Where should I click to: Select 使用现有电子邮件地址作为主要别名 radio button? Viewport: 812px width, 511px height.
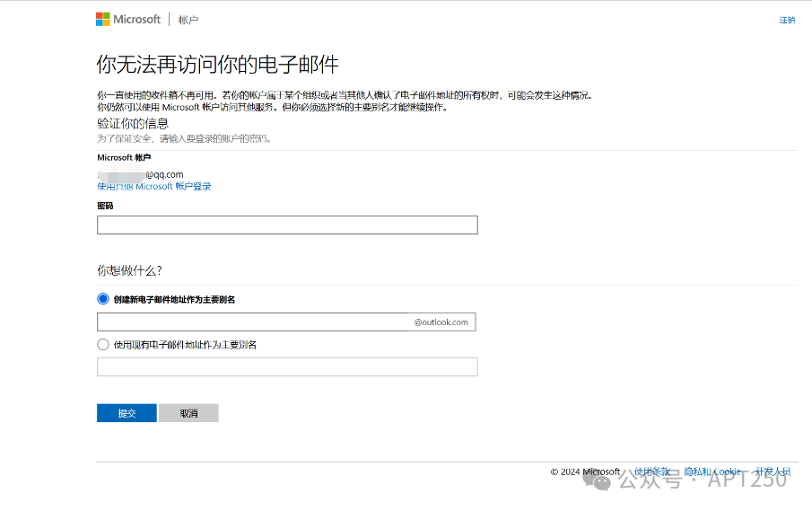(x=103, y=345)
